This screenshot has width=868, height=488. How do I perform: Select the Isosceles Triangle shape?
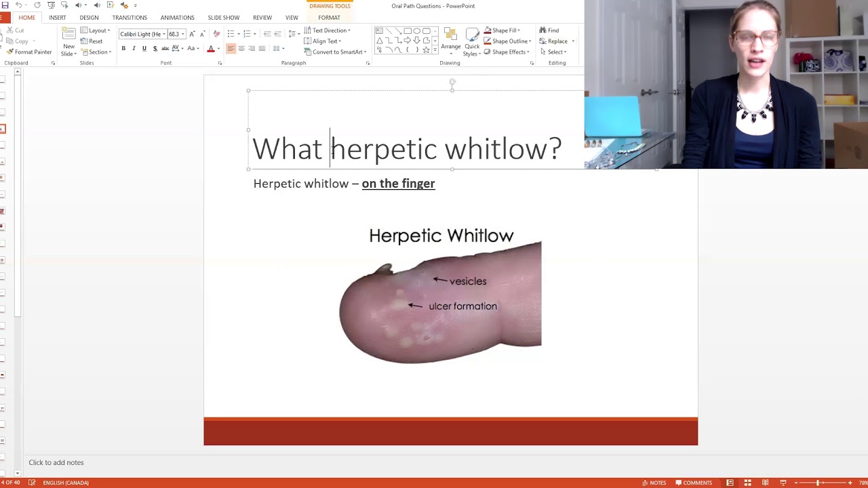[x=379, y=41]
